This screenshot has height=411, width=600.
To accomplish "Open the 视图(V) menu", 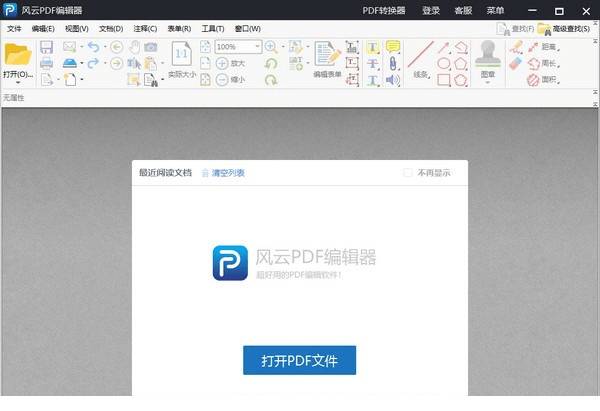I will click(77, 29).
